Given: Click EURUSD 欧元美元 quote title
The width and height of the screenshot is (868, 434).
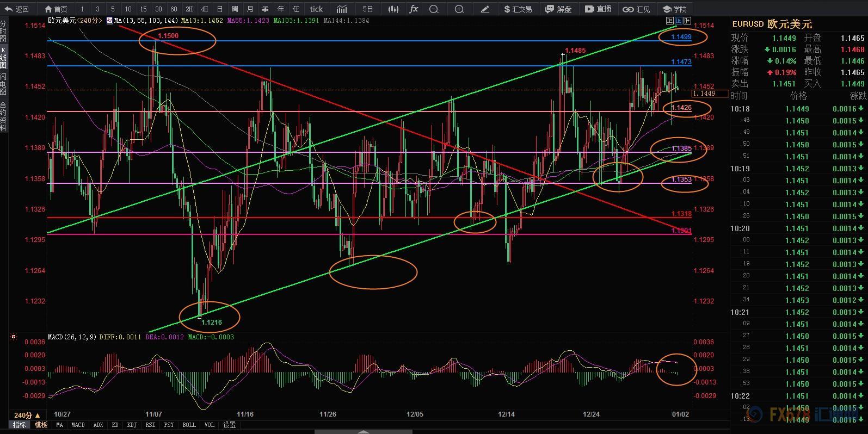Looking at the screenshot, I should click(772, 24).
